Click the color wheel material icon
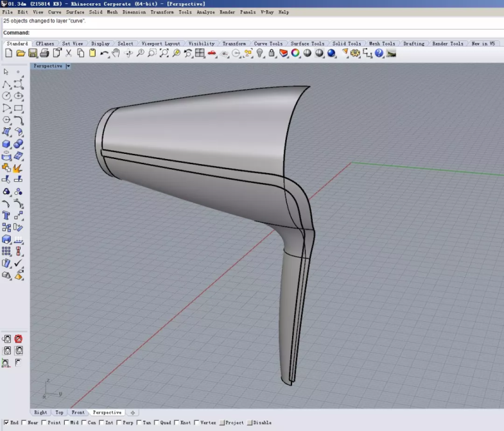The image size is (504, 431). click(x=295, y=53)
